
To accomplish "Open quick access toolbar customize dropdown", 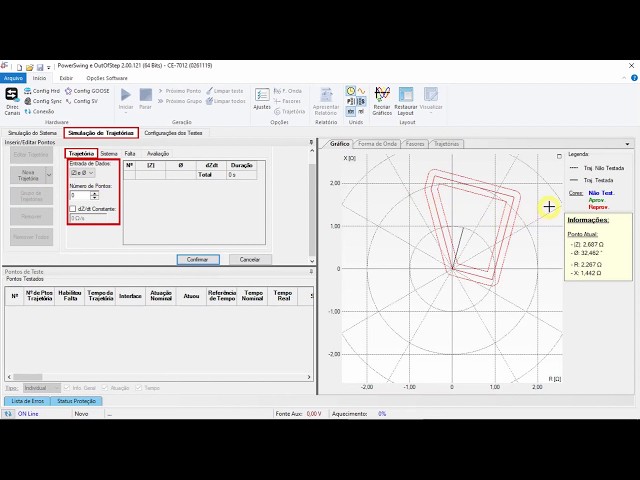I will pyautogui.click(x=49, y=68).
